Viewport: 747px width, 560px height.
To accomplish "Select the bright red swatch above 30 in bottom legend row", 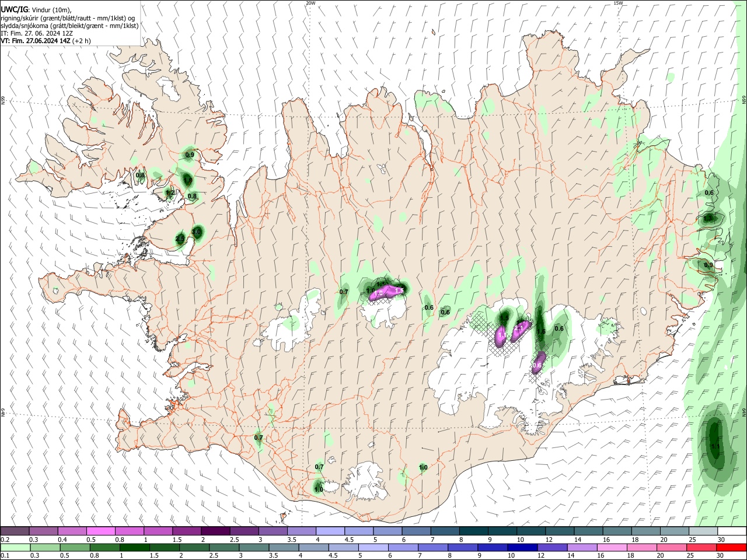I will click(732, 548).
